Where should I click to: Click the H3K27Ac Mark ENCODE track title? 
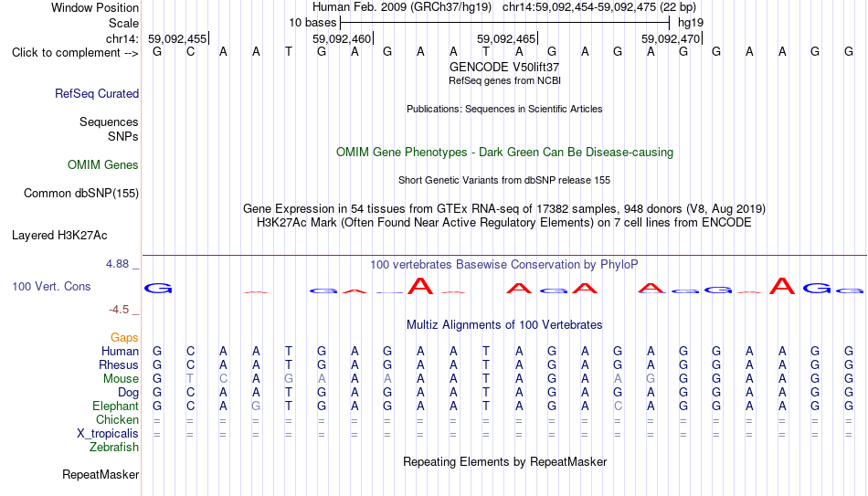coord(504,223)
